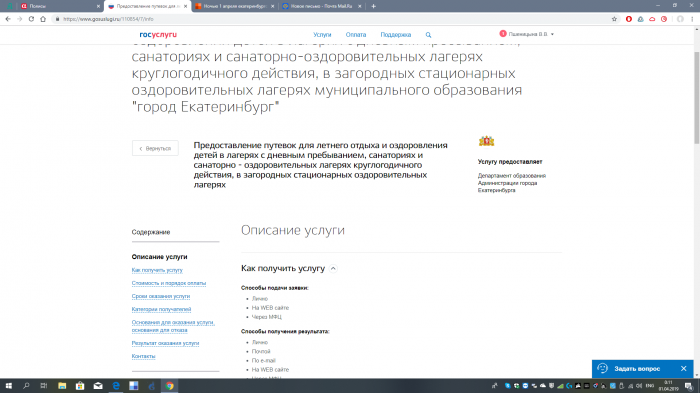Close the Mail.Ru tab
Viewport: 700px width, 393px height.
tap(359, 6)
